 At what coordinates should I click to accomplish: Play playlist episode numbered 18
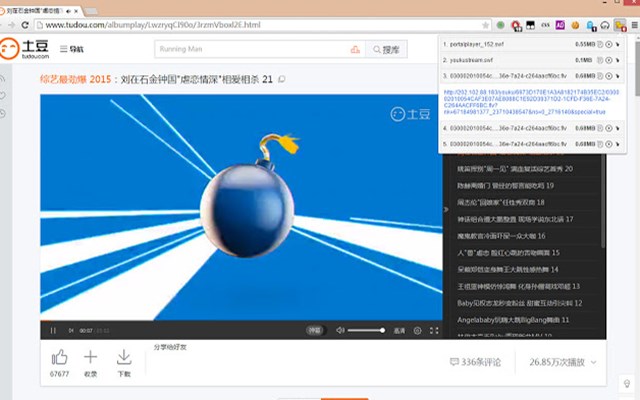[501, 202]
